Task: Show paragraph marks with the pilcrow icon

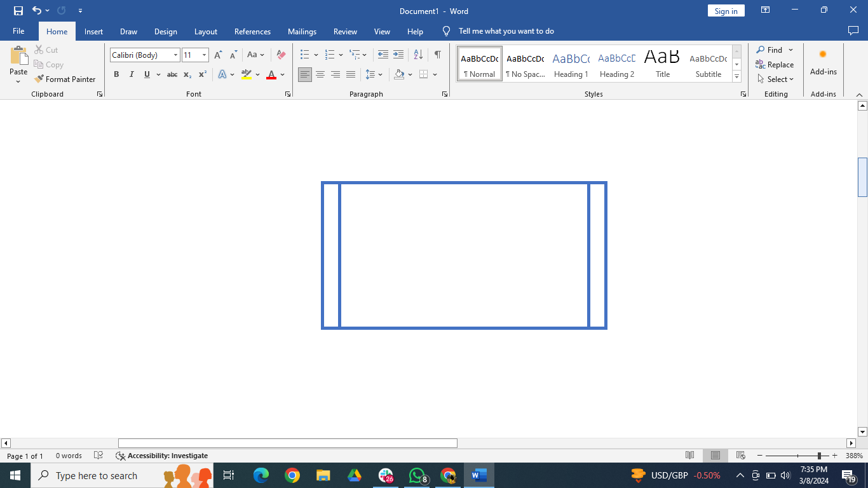Action: pyautogui.click(x=438, y=55)
